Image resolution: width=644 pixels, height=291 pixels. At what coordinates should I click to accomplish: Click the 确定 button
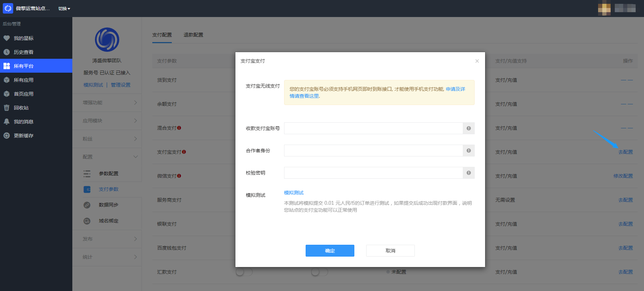[x=330, y=251]
